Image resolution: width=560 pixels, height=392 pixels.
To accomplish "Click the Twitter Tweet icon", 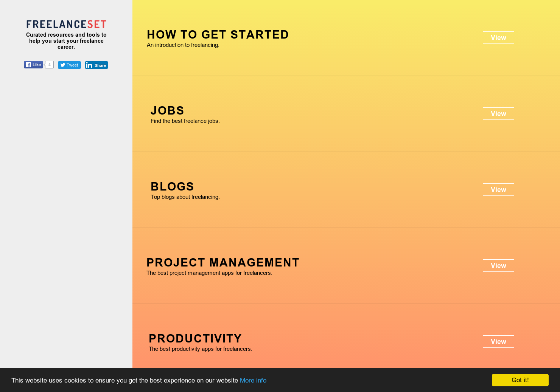I will [x=69, y=65].
